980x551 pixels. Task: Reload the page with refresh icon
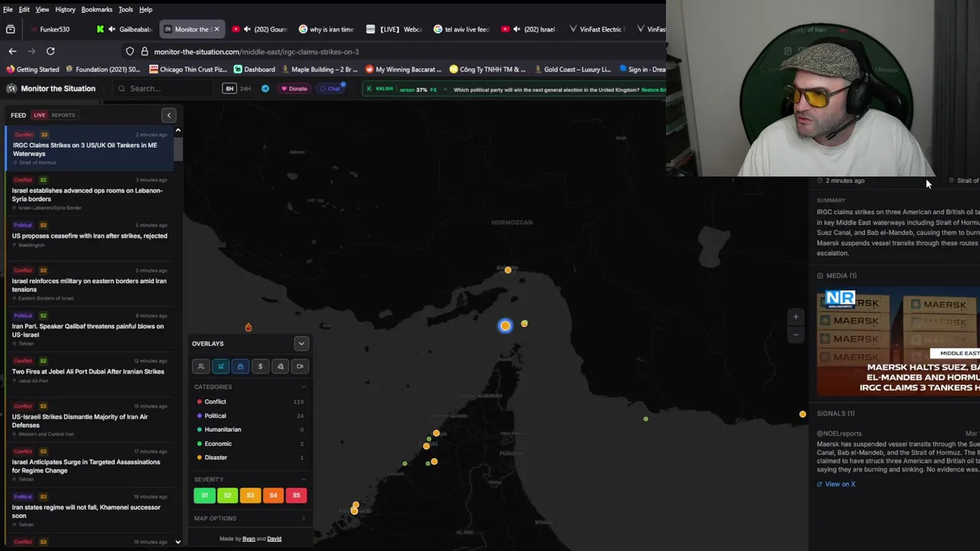(x=51, y=51)
